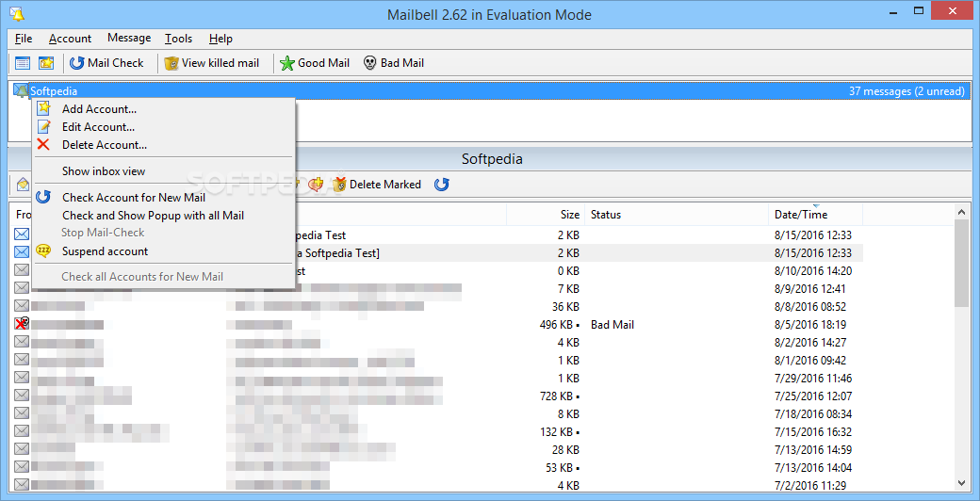Sort by the Date/Time column header
The height and width of the screenshot is (501, 980).
point(815,215)
